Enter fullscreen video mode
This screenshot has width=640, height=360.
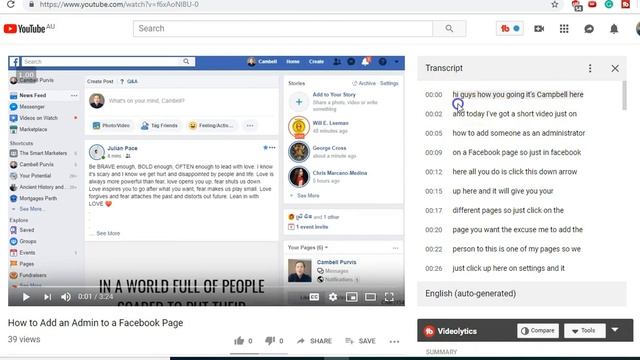389,297
